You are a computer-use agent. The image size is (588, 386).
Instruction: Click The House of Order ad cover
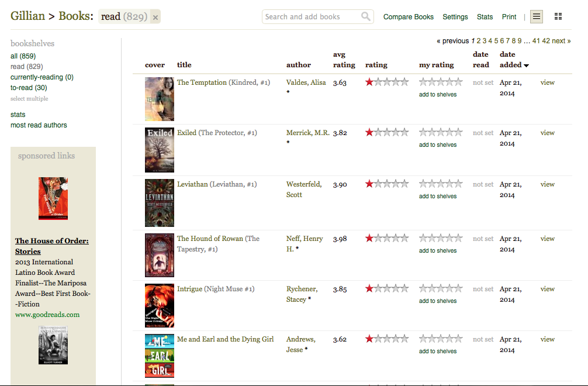click(x=53, y=198)
